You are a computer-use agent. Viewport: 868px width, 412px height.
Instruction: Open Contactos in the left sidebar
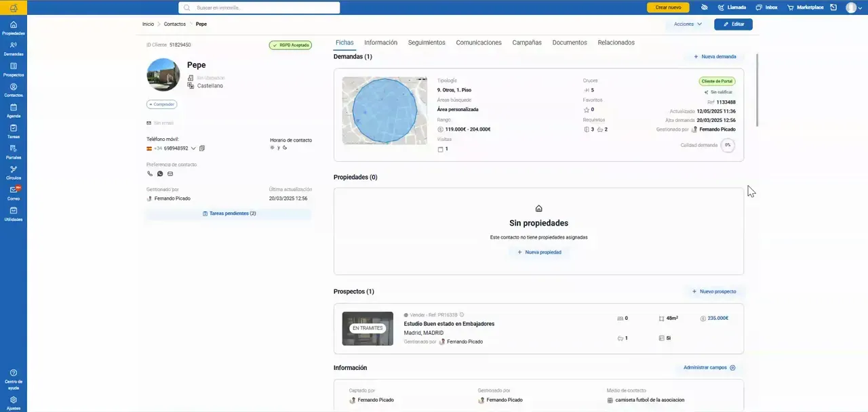tap(14, 90)
